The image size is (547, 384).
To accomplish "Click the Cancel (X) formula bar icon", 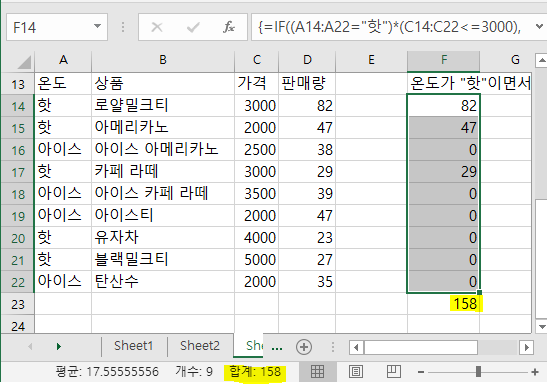I will coord(157,27).
